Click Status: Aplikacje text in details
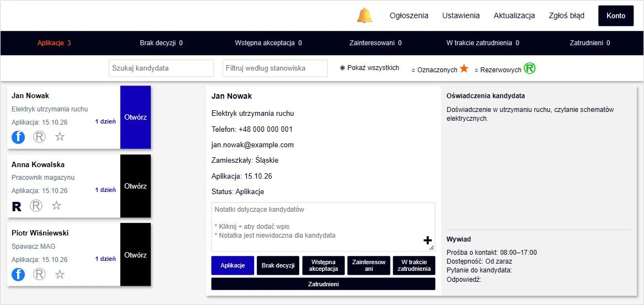644x305 pixels. [238, 191]
